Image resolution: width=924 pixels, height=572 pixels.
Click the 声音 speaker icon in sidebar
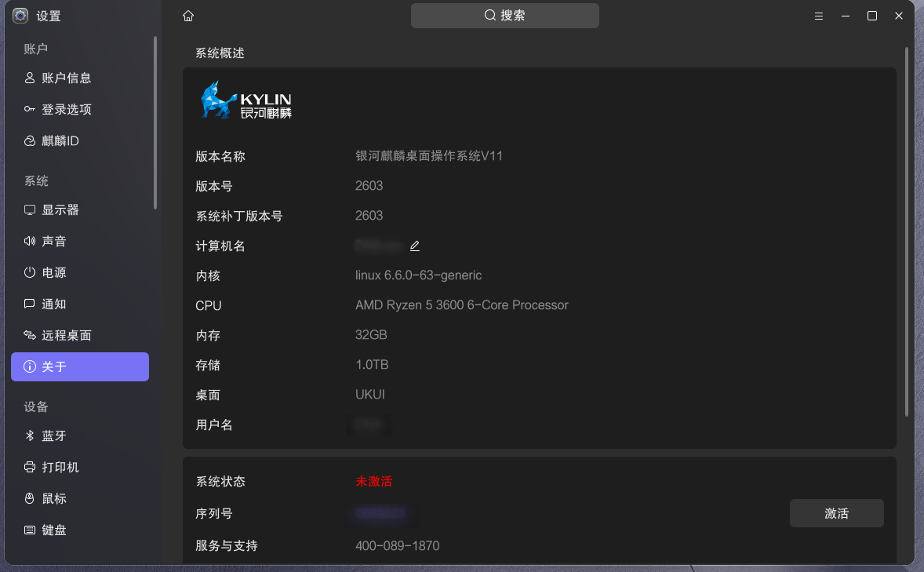(x=30, y=242)
